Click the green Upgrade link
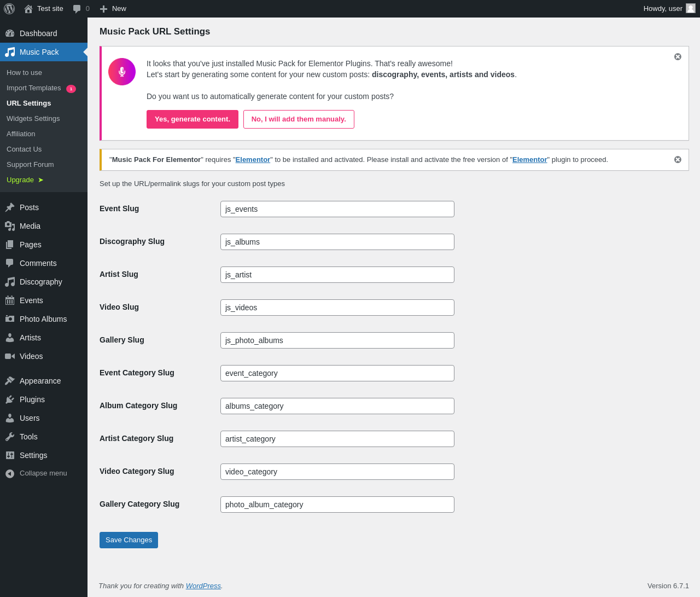Viewport: 700px width, 597px height. pos(25,180)
